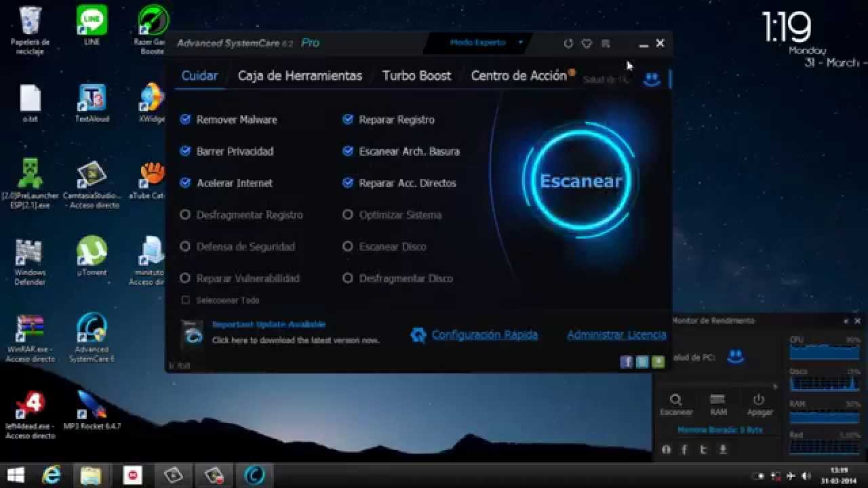Open the options menu icon in title bar

pyautogui.click(x=606, y=43)
